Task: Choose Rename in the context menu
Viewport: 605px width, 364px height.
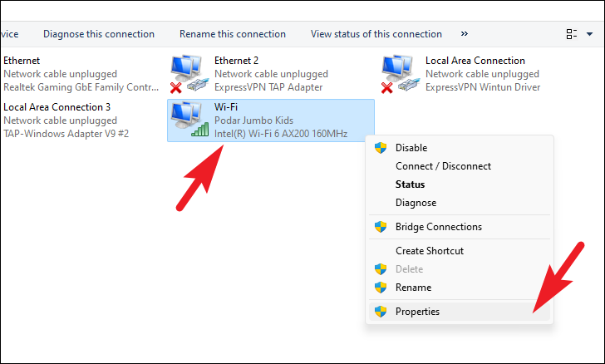Action: click(459, 288)
